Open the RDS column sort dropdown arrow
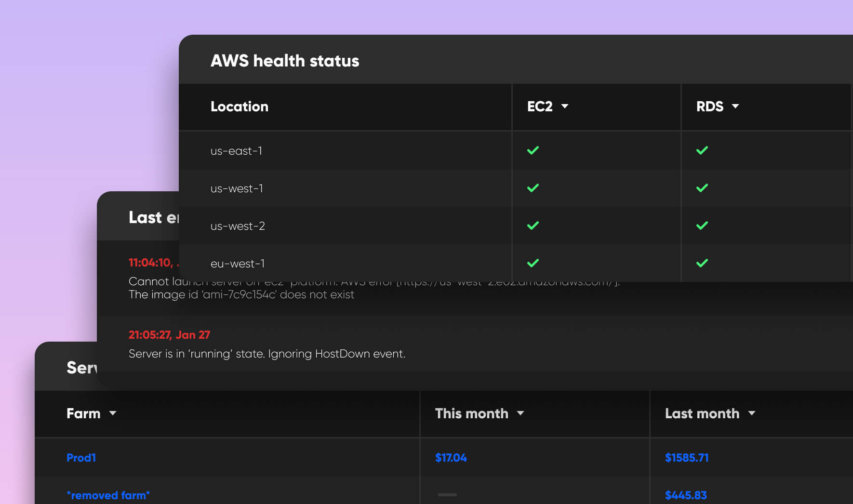The height and width of the screenshot is (504, 853). point(735,106)
